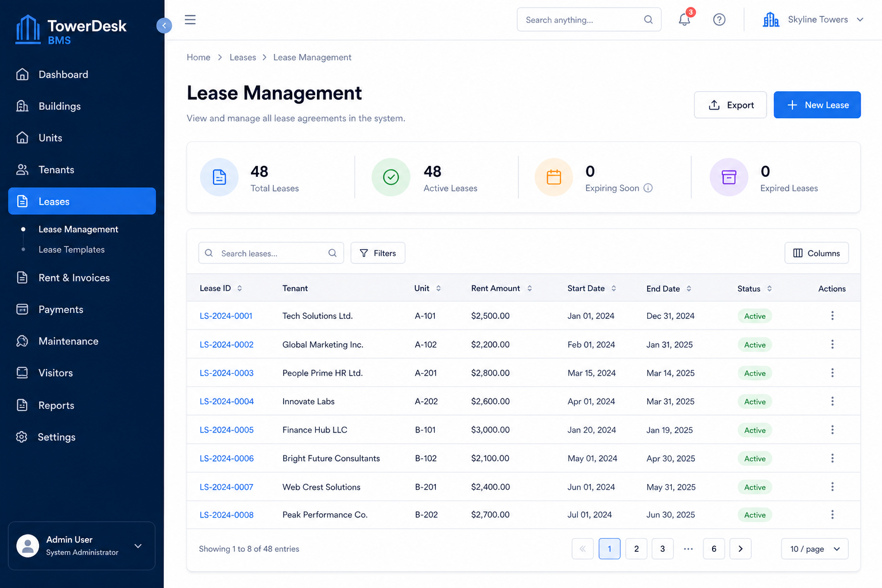The height and width of the screenshot is (588, 882).
Task: Open actions menu for LS-2024-0001
Action: [x=832, y=316]
